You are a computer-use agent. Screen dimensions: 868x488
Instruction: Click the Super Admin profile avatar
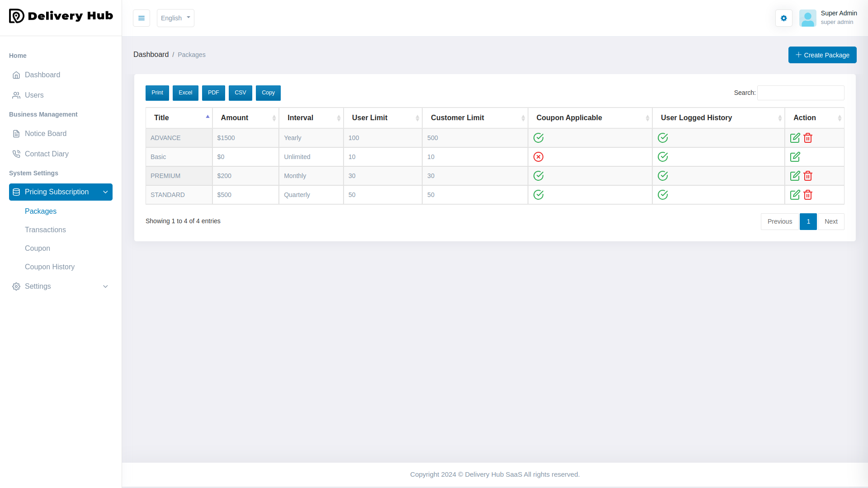808,18
